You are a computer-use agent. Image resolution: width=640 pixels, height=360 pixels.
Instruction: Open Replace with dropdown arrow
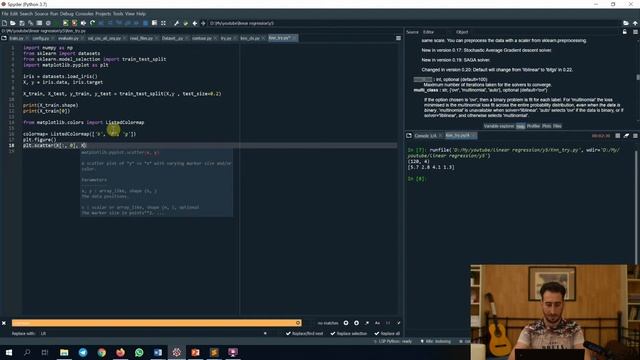265,333
